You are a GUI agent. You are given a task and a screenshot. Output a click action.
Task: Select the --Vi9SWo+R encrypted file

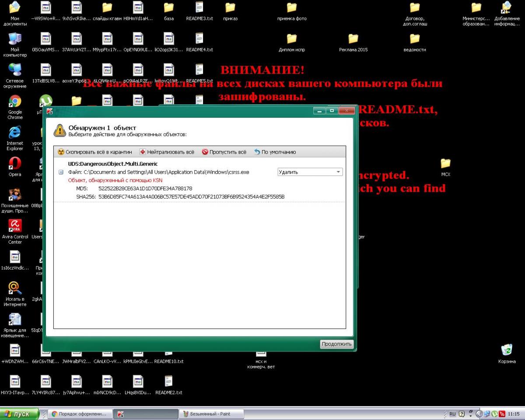45,10
